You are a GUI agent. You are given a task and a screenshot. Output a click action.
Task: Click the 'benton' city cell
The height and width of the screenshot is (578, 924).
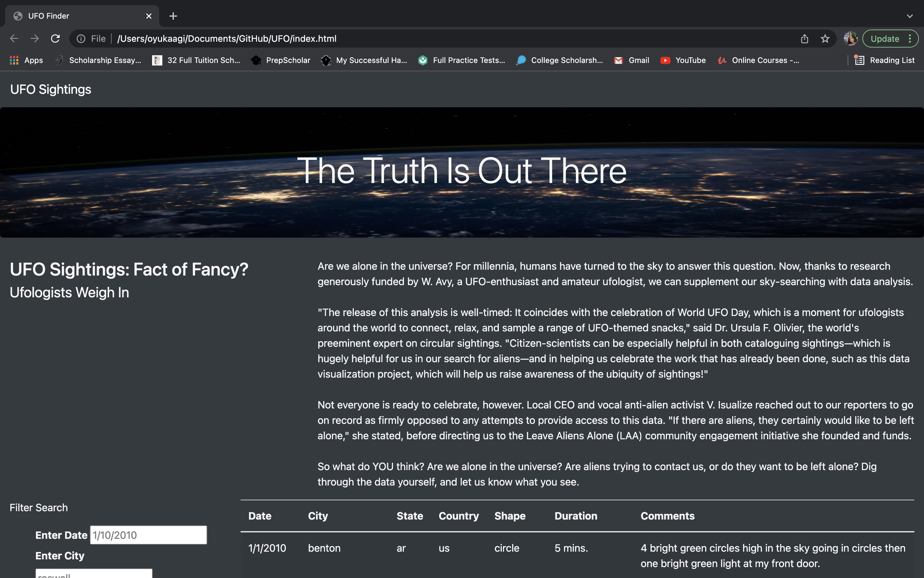tap(324, 548)
